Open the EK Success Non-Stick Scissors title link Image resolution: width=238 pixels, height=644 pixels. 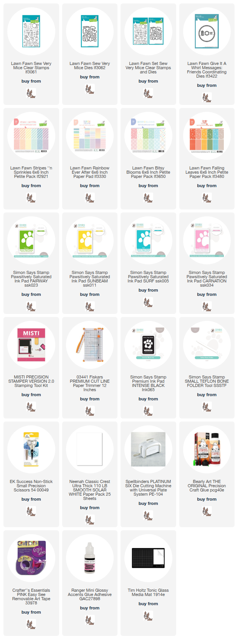[31, 486]
